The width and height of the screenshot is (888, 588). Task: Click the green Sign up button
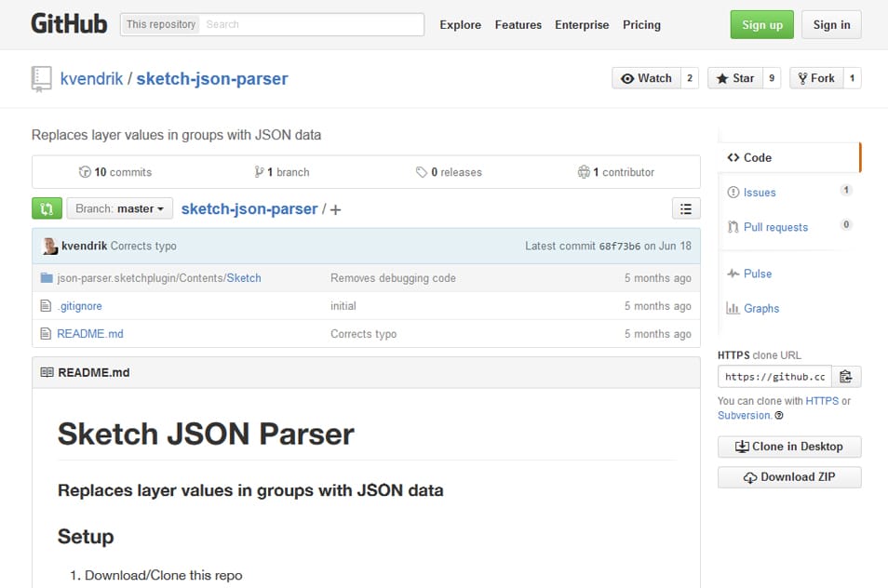761,25
